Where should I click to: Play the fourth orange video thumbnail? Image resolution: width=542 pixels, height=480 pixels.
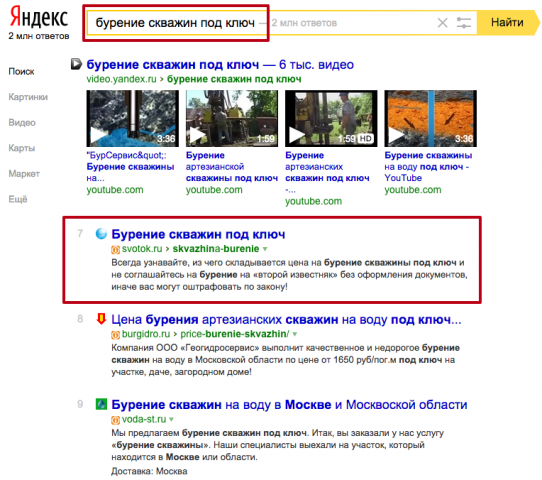(431, 119)
